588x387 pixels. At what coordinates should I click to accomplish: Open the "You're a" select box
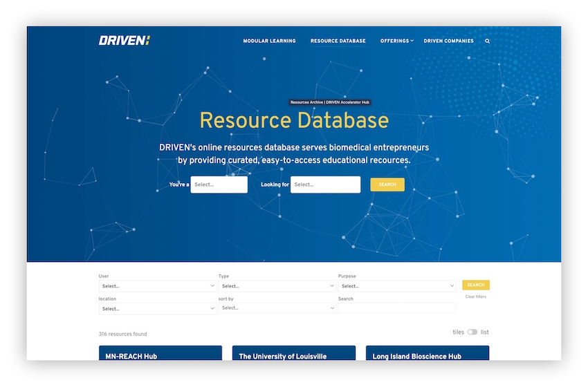pos(219,185)
